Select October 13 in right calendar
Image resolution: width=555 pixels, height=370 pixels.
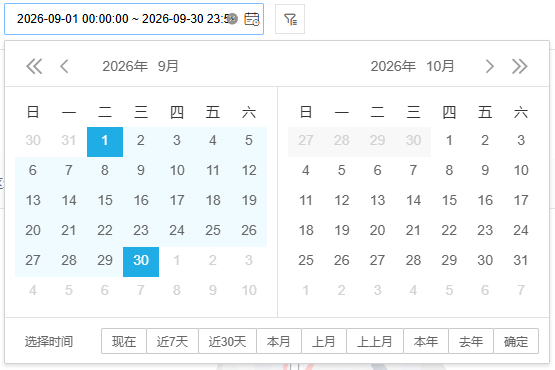click(x=377, y=200)
